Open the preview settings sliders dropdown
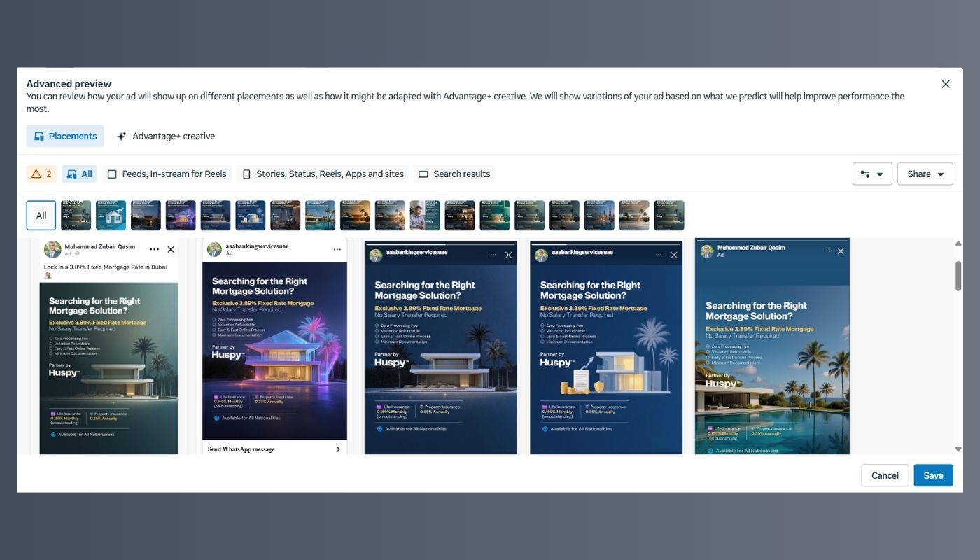Viewport: 980px width, 560px height. [x=872, y=174]
